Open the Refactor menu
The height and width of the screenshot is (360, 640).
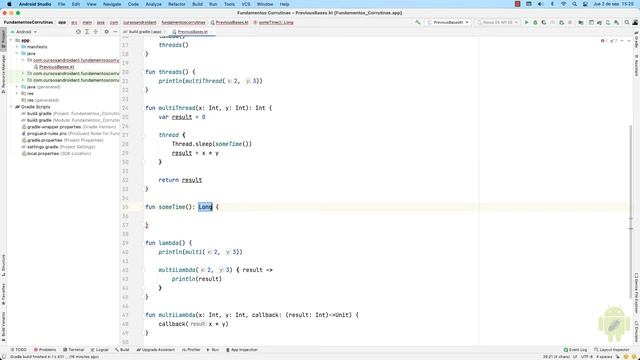(177, 4)
